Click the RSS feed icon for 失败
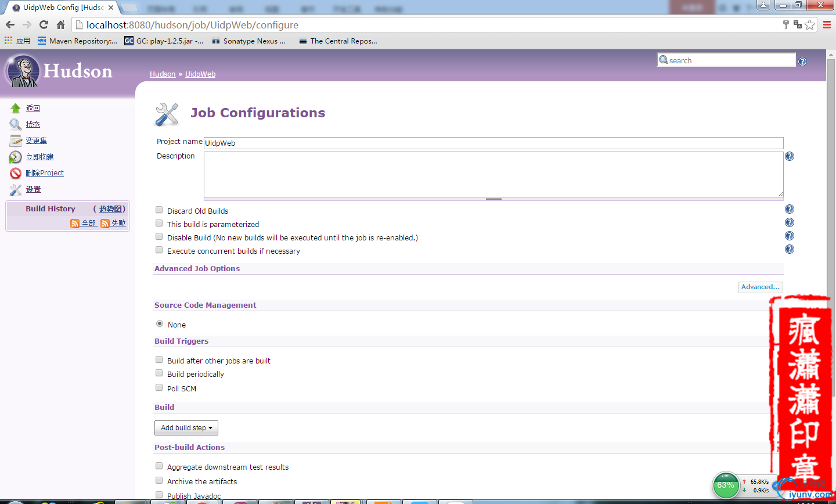The height and width of the screenshot is (504, 836). (x=105, y=224)
